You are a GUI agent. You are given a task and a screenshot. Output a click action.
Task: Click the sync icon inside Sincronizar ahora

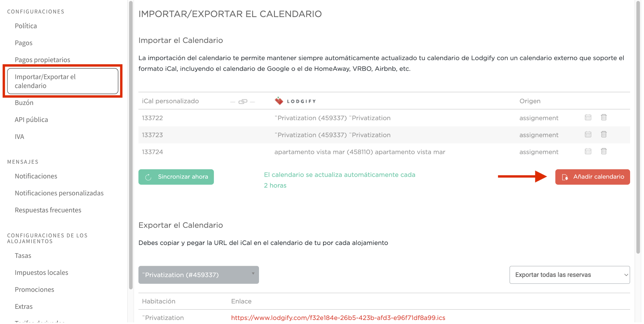(149, 176)
